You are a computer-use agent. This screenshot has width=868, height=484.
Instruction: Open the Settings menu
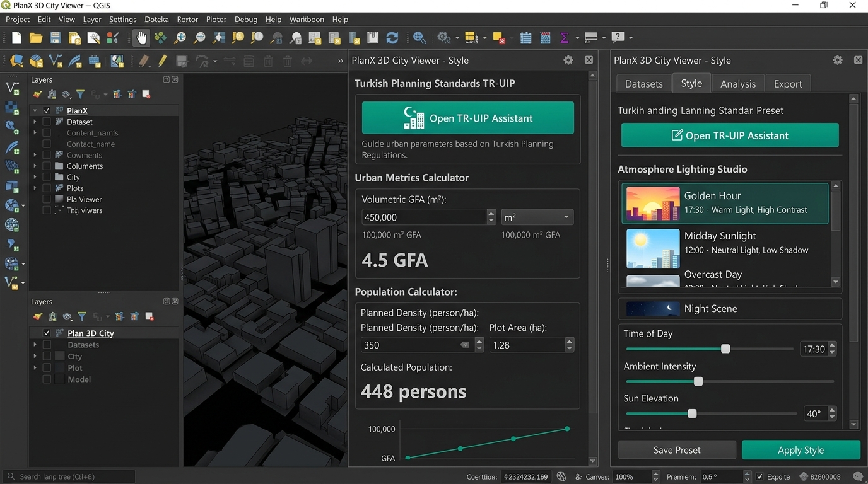122,20
